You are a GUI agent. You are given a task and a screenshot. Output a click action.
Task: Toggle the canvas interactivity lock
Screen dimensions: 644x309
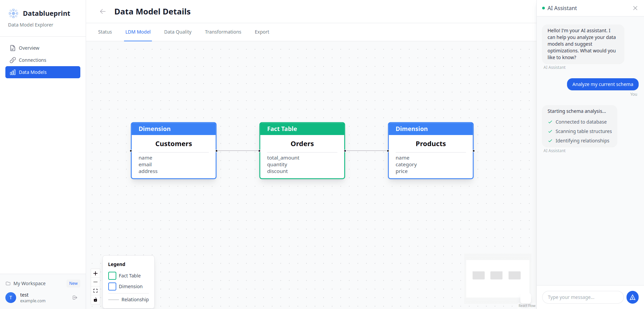pyautogui.click(x=95, y=300)
